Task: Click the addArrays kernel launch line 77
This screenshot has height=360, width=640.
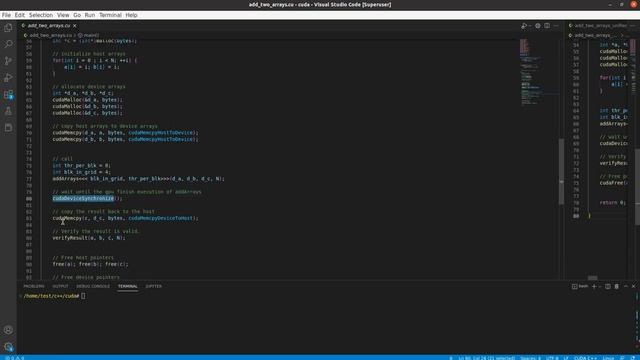Action: 138,179
